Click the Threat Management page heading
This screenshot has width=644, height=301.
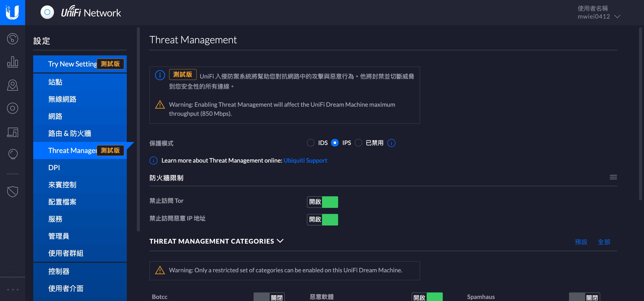193,40
